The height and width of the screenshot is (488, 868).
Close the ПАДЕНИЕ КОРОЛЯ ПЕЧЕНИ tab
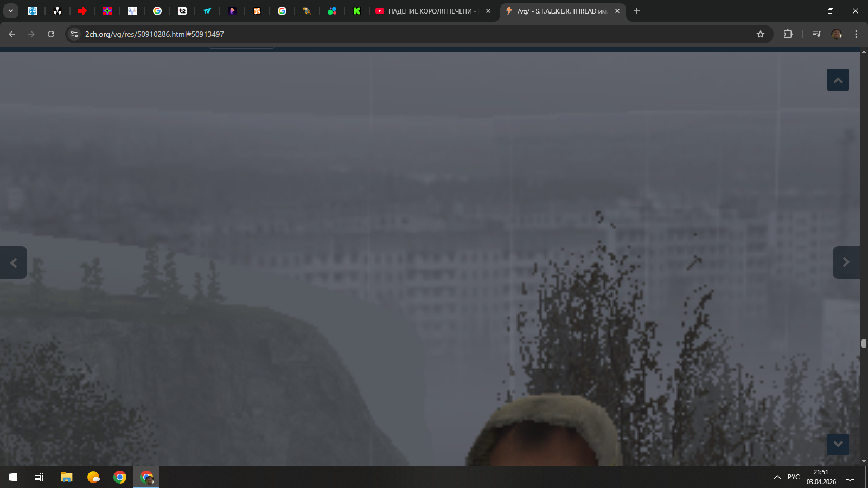click(488, 11)
